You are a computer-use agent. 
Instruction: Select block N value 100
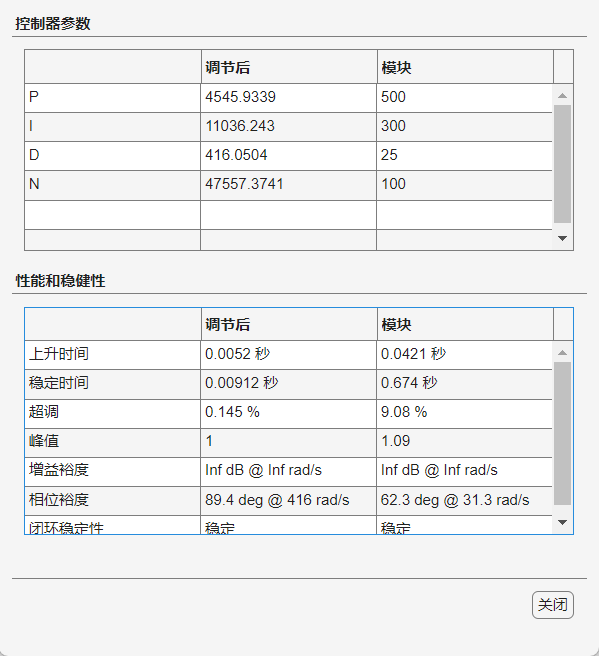tap(393, 184)
